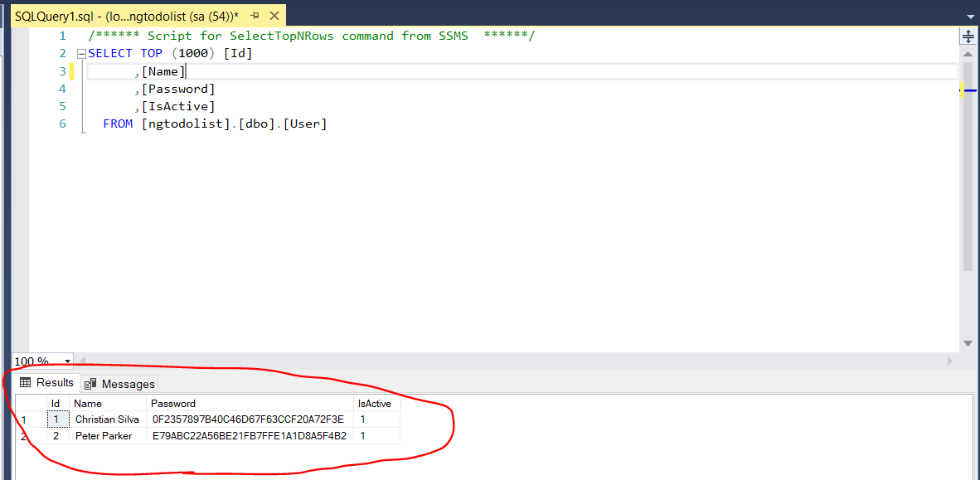Select the Password column header
The image size is (980, 480).
tap(250, 404)
